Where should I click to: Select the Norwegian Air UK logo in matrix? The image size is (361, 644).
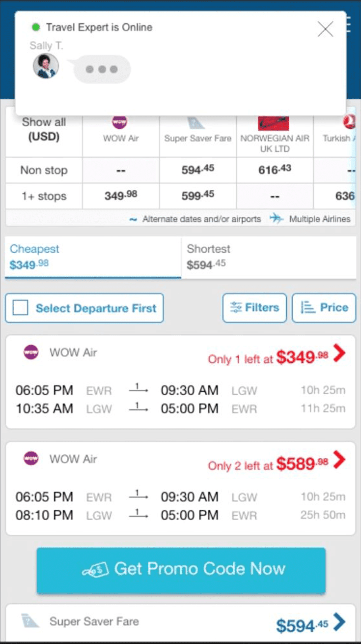point(274,123)
